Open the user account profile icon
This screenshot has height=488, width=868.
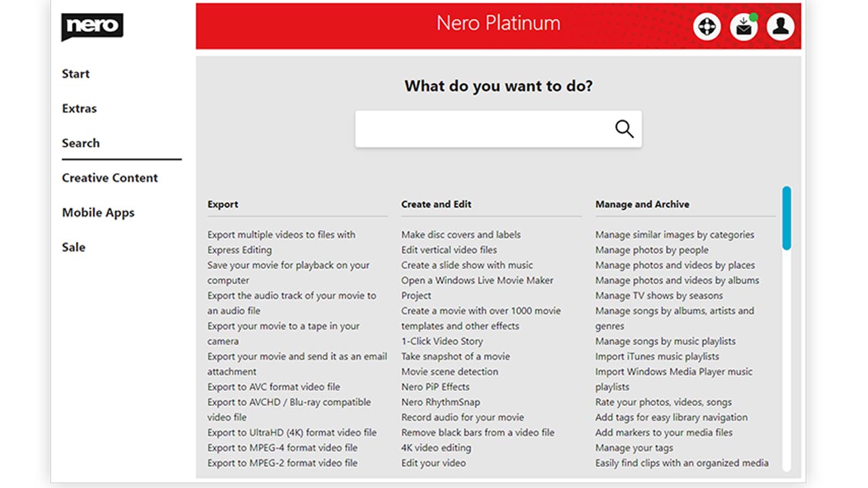(x=781, y=26)
